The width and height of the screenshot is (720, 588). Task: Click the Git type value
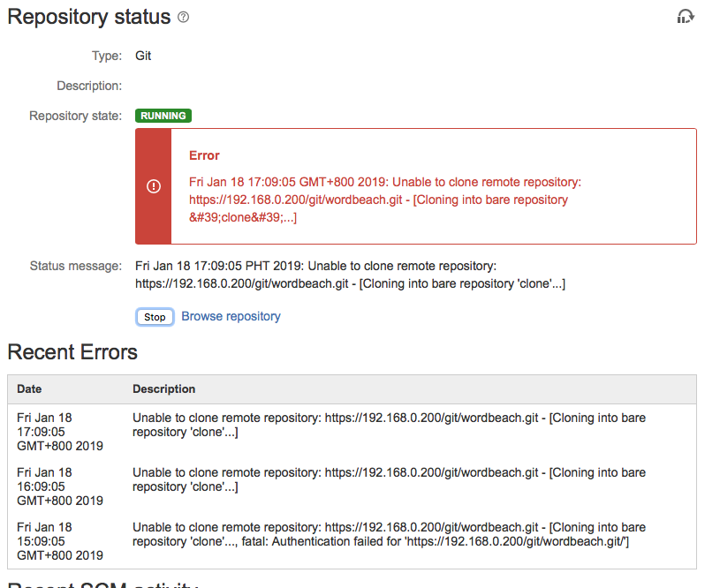pyautogui.click(x=143, y=56)
